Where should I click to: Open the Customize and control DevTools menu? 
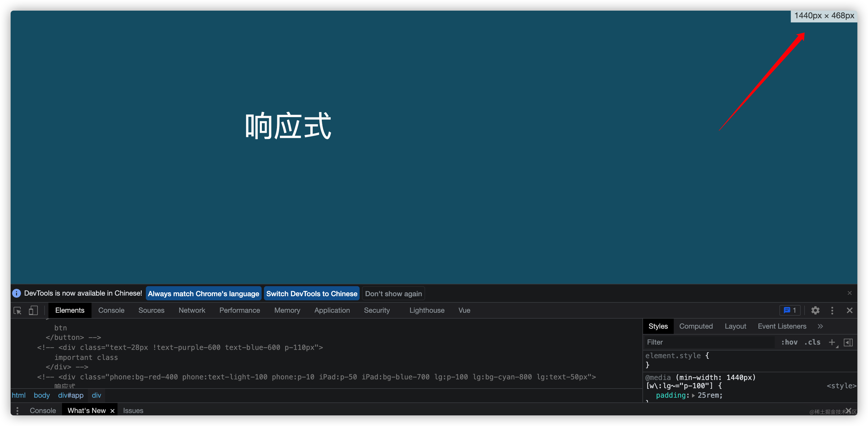click(x=832, y=310)
